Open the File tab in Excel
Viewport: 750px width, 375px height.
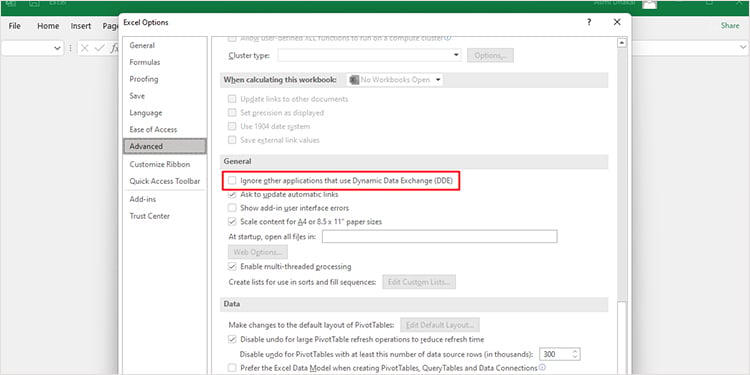point(14,26)
